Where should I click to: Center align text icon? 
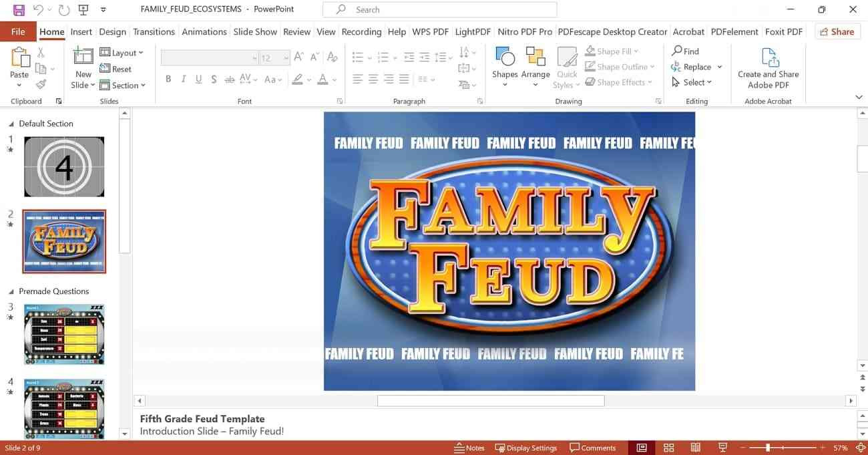pyautogui.click(x=373, y=79)
